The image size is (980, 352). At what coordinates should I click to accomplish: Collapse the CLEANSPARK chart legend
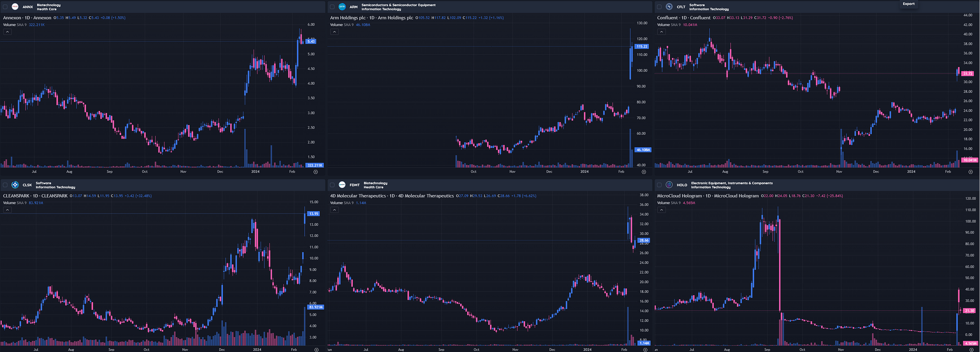coord(7,210)
